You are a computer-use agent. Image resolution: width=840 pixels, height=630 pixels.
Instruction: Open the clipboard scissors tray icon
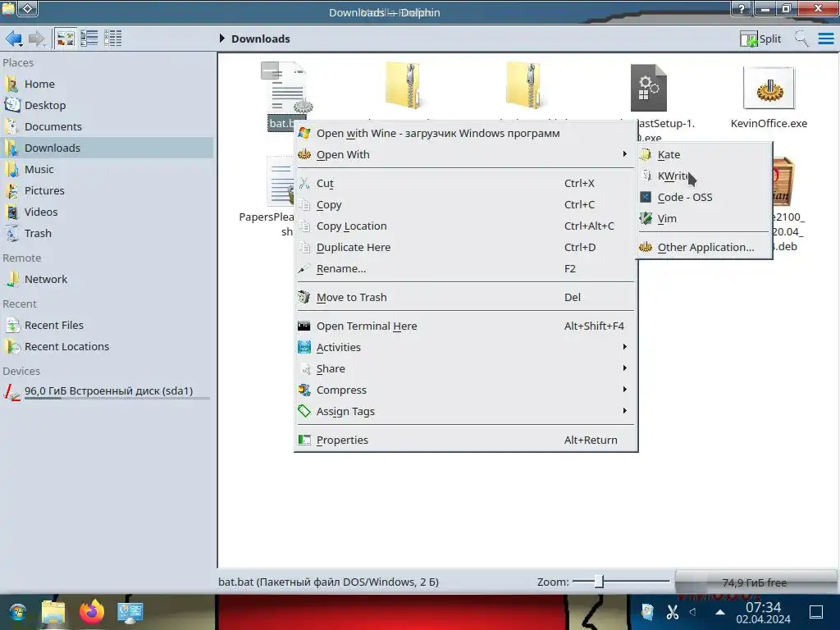point(673,612)
